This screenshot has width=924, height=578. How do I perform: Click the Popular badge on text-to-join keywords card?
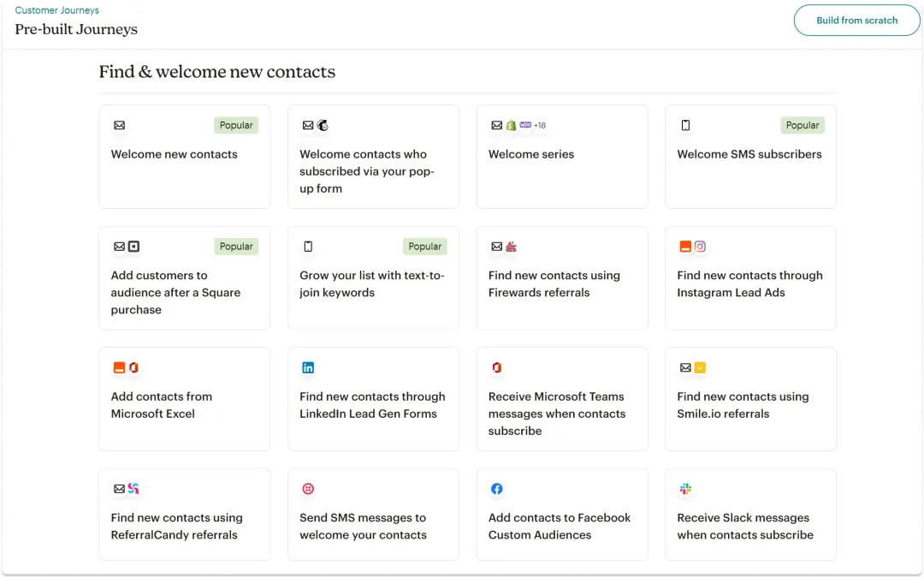[425, 247]
